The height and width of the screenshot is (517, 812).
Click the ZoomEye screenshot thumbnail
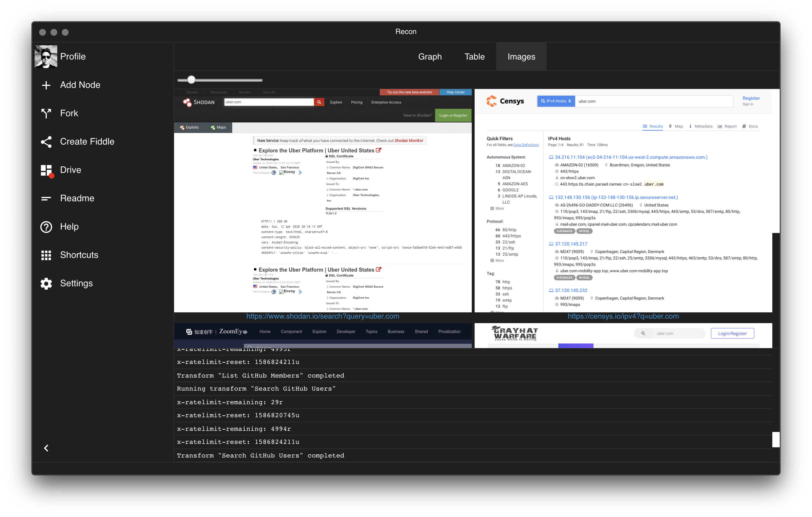tap(322, 335)
